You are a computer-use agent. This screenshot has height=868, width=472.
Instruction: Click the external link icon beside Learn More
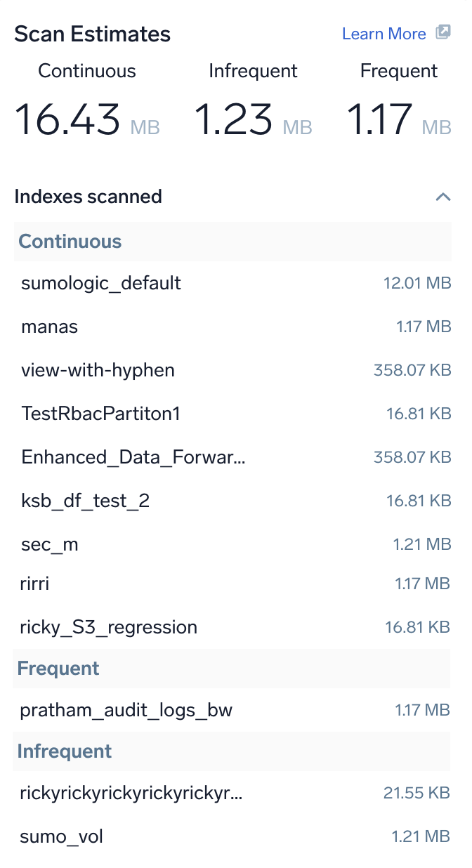tap(442, 33)
